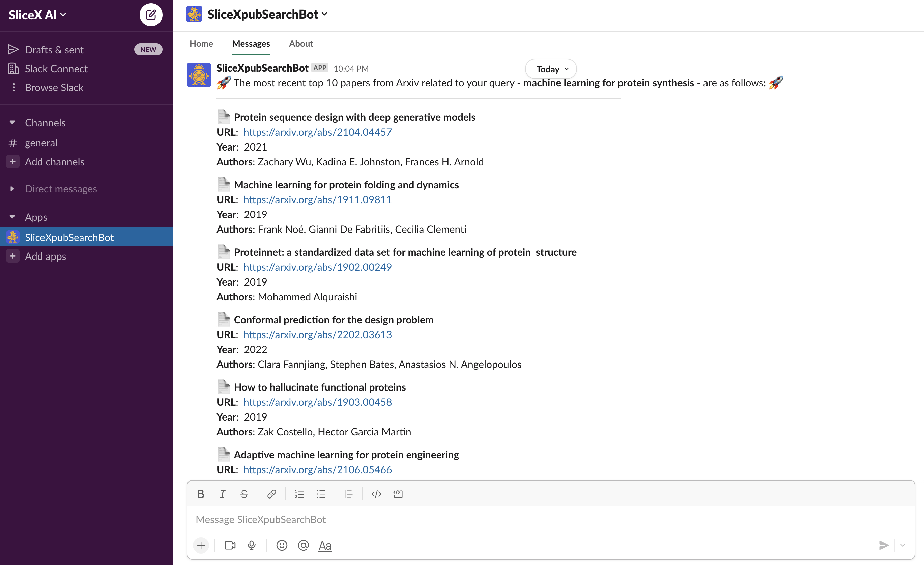Open arxiv link 2104.04457
This screenshot has width=924, height=565.
[x=318, y=132]
